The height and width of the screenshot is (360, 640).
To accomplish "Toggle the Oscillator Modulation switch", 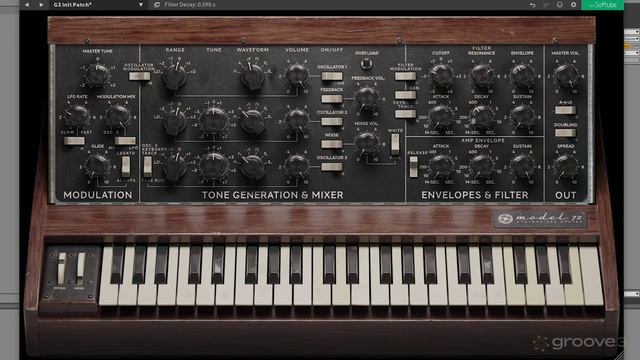I will [140, 76].
